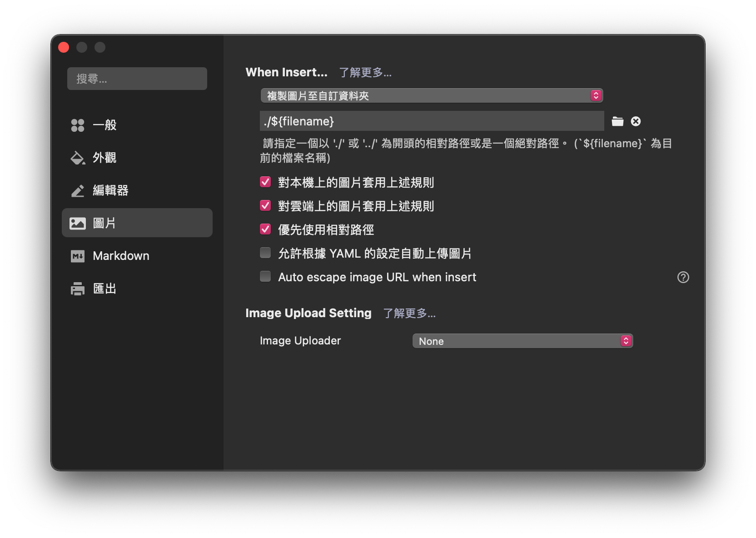Close the preferences window with red button
Image resolution: width=756 pixels, height=538 pixels.
[x=64, y=47]
